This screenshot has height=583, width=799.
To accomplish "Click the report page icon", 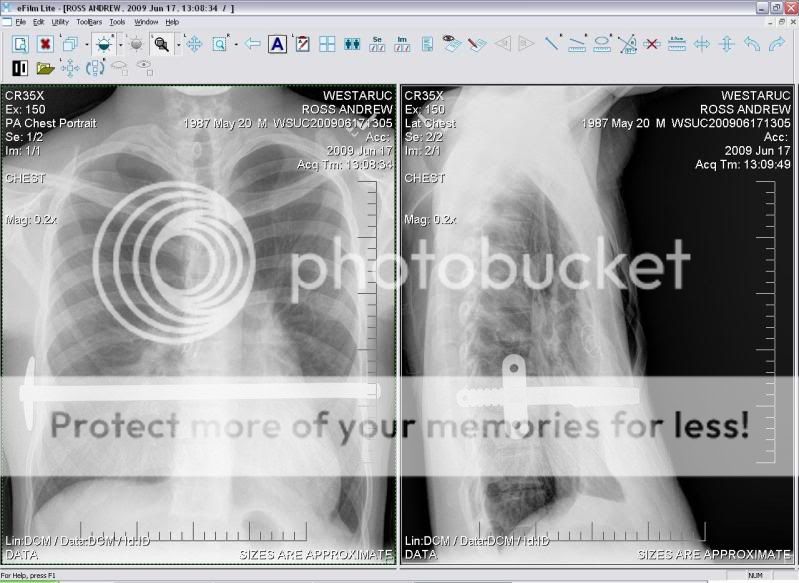I will [x=427, y=44].
